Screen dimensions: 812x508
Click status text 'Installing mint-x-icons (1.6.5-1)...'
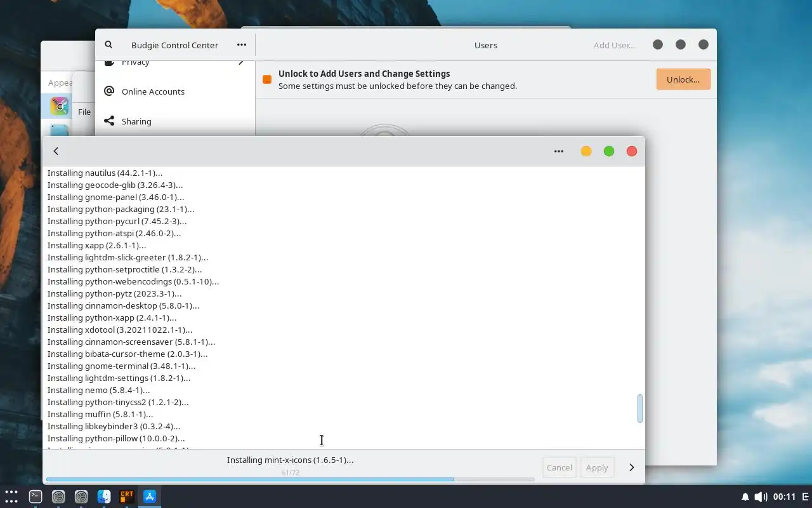(x=290, y=460)
